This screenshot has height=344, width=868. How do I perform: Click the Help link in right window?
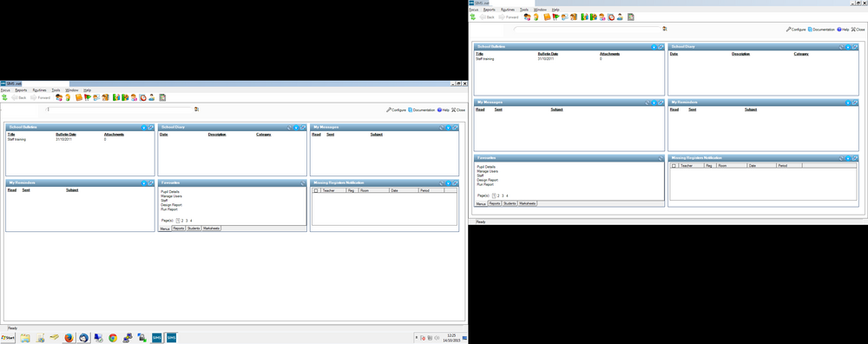pos(843,30)
